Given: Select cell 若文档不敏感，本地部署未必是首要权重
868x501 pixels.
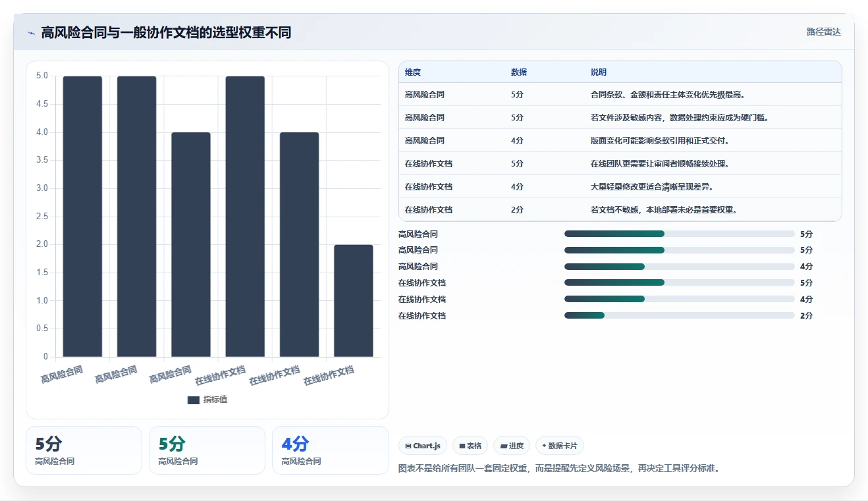Looking at the screenshot, I should pos(664,210).
